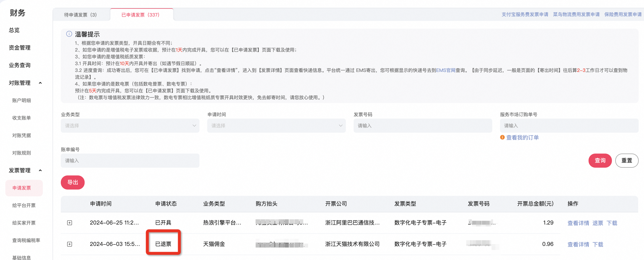Click the orange info icon near 查看我的订单
Image resolution: width=644 pixels, height=260 pixels.
coord(502,137)
